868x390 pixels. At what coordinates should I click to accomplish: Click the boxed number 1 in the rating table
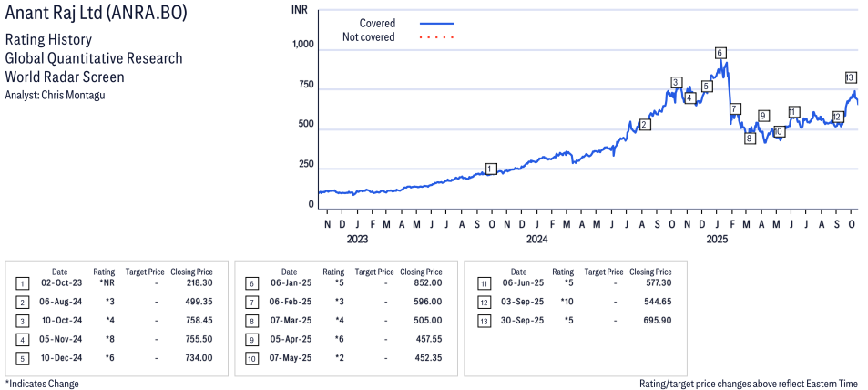click(22, 283)
